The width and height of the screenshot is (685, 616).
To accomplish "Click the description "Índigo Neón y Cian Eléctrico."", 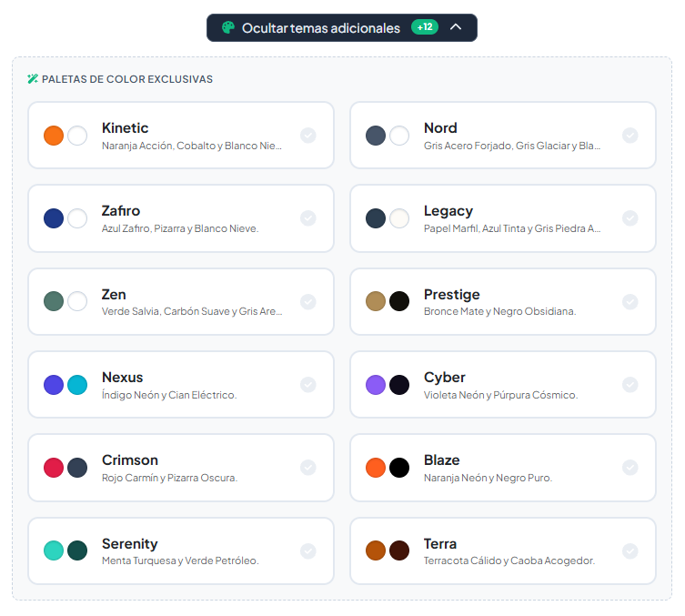I will (169, 395).
